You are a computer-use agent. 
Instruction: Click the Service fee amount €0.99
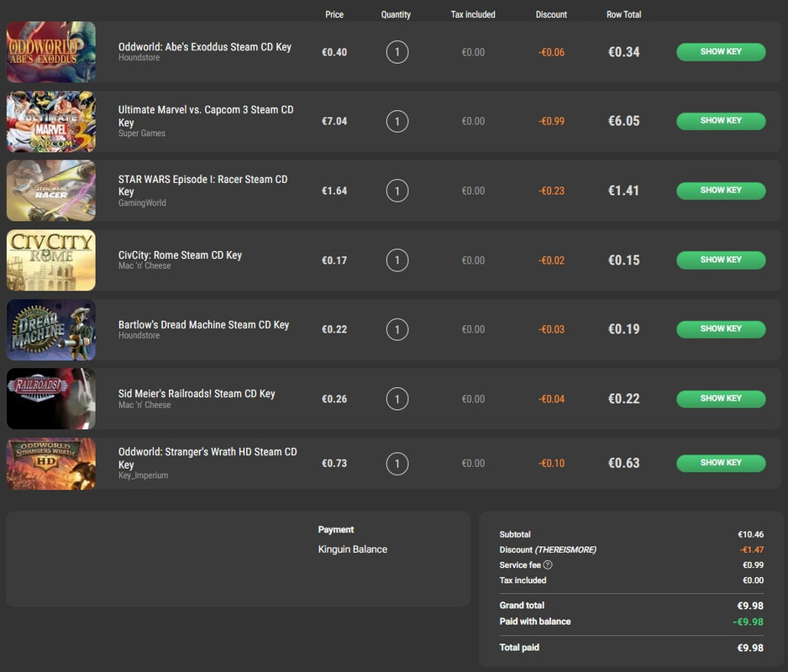click(754, 565)
